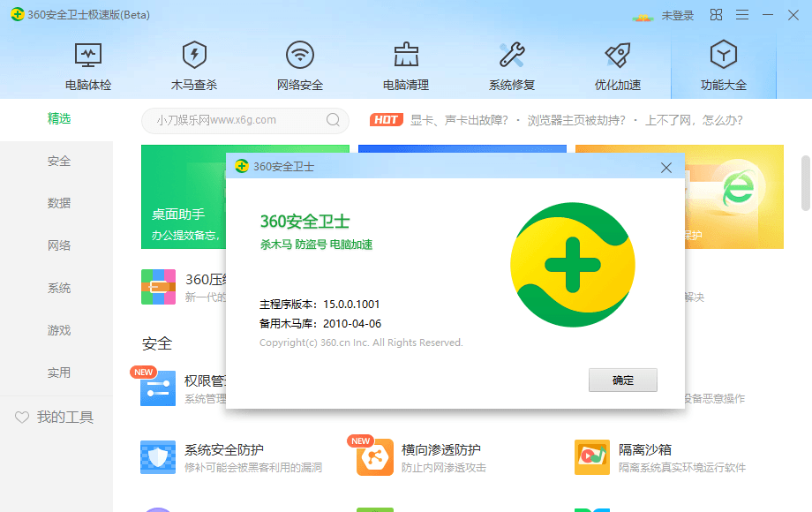Click the 电脑清理 broom icon
Image resolution: width=812 pixels, height=512 pixels.
[x=406, y=56]
